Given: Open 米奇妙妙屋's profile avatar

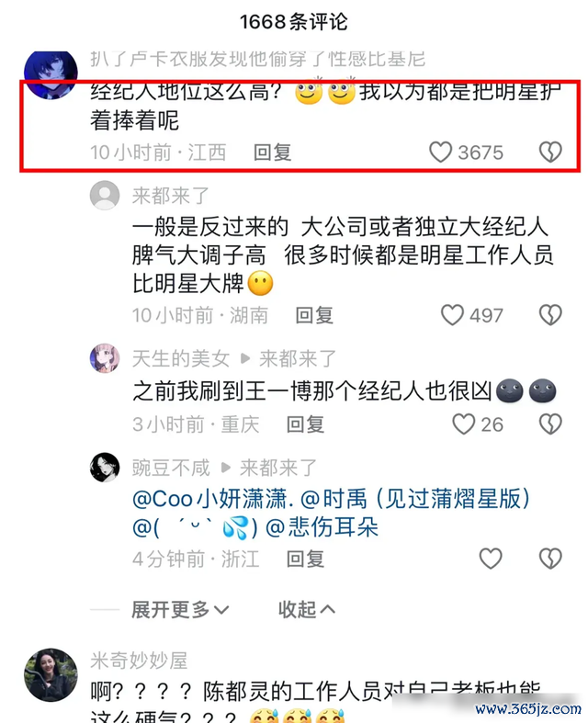Looking at the screenshot, I should click(x=51, y=675).
